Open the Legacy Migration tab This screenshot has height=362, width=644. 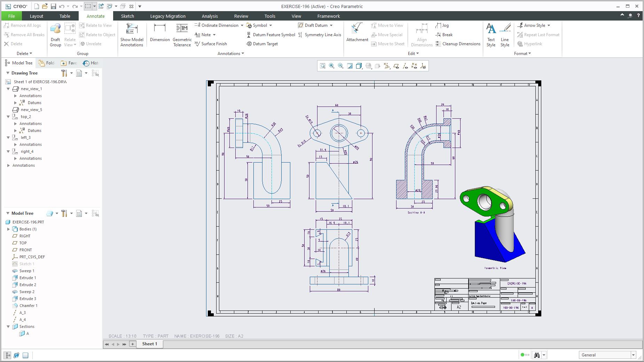[168, 16]
